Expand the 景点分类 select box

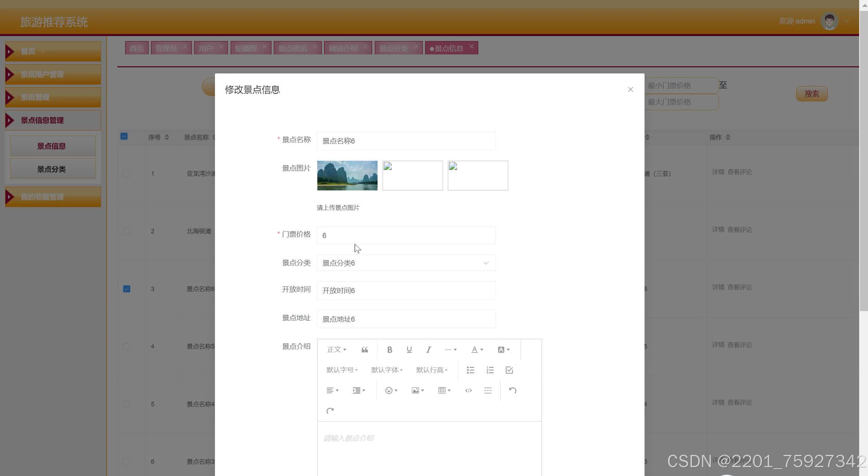coord(406,263)
